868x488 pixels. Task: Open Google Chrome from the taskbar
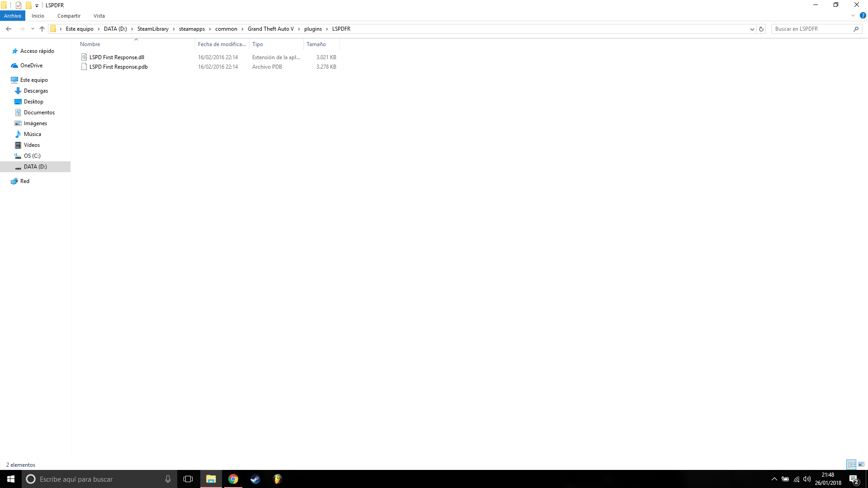[233, 479]
